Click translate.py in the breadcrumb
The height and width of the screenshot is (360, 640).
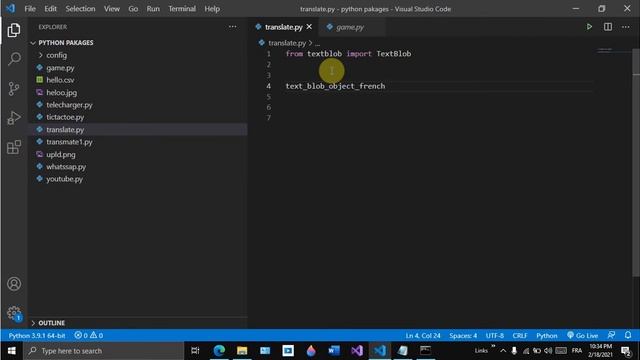point(287,43)
